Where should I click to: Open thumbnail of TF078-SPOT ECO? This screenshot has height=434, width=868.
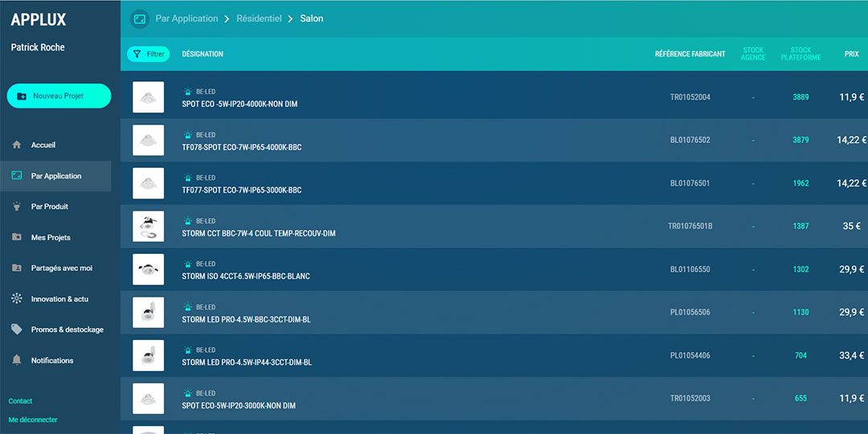(x=149, y=140)
